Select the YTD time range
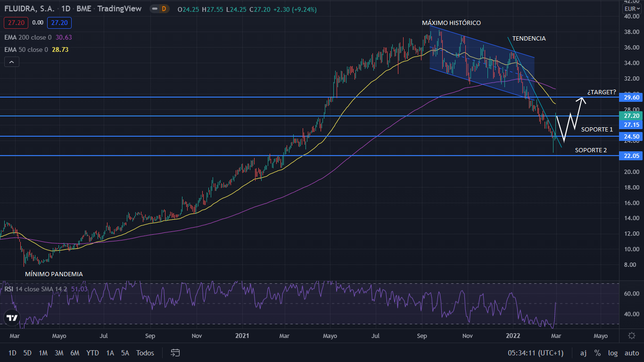Image resolution: width=644 pixels, height=362 pixels. [x=93, y=353]
